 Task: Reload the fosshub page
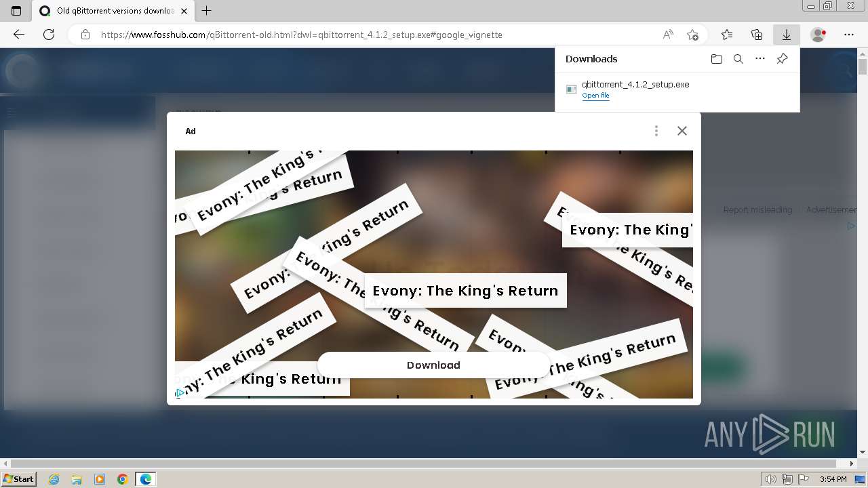coord(49,35)
